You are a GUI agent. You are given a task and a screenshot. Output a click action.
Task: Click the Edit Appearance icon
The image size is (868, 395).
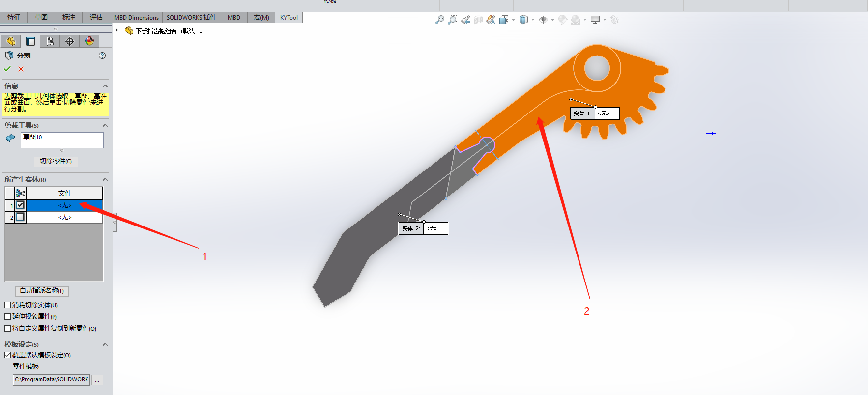click(x=563, y=20)
